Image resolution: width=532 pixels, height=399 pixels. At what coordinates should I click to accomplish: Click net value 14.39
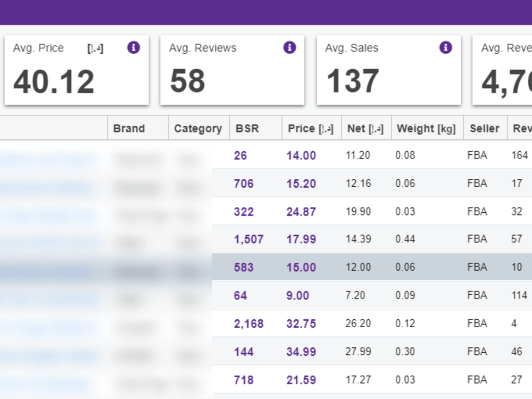click(358, 239)
